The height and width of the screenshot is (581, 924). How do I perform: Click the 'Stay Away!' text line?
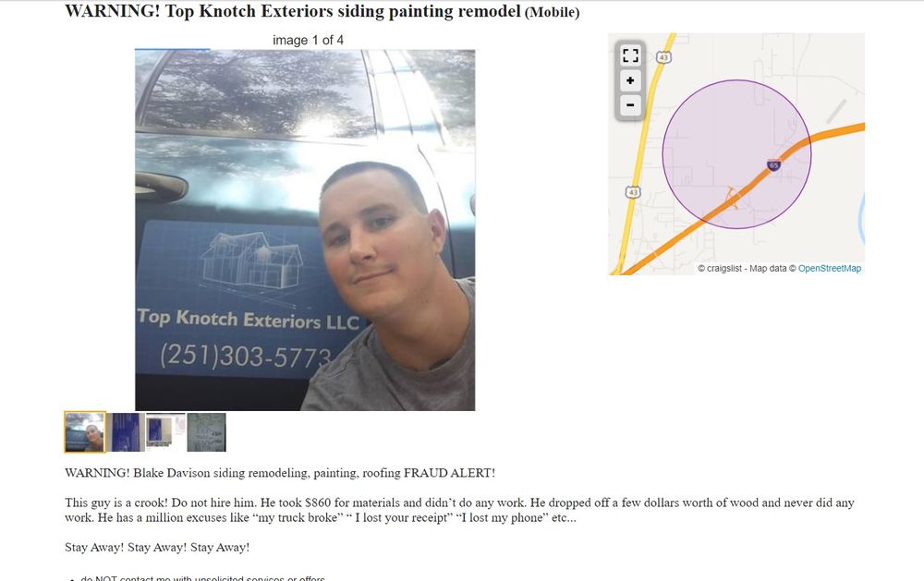[x=157, y=547]
